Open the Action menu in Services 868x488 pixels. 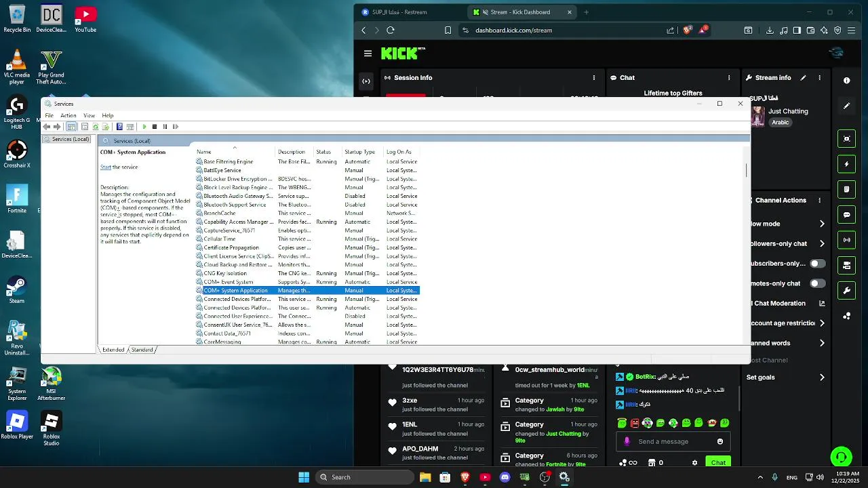[x=68, y=115]
